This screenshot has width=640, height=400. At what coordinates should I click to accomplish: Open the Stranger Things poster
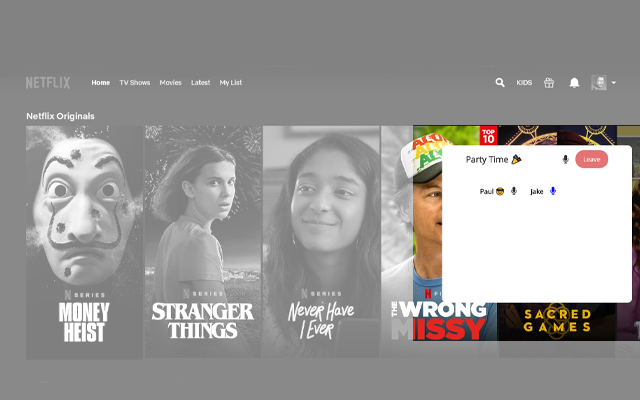(x=203, y=242)
